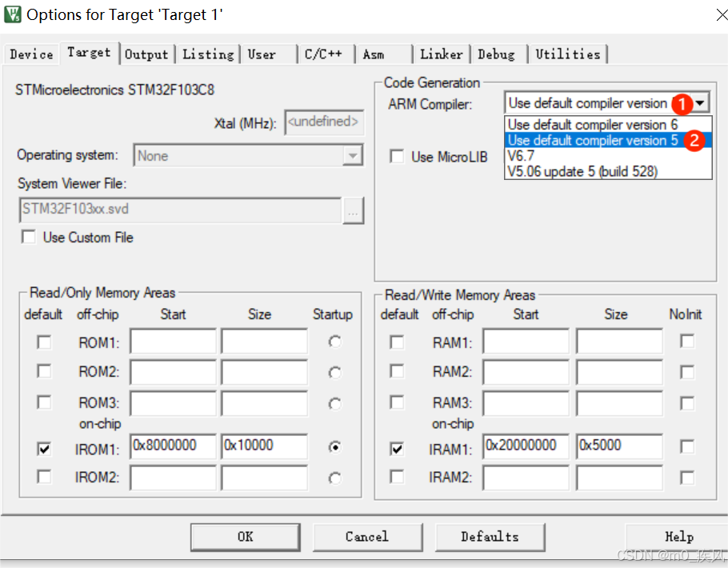Enable NoInit for RAM2

point(687,372)
